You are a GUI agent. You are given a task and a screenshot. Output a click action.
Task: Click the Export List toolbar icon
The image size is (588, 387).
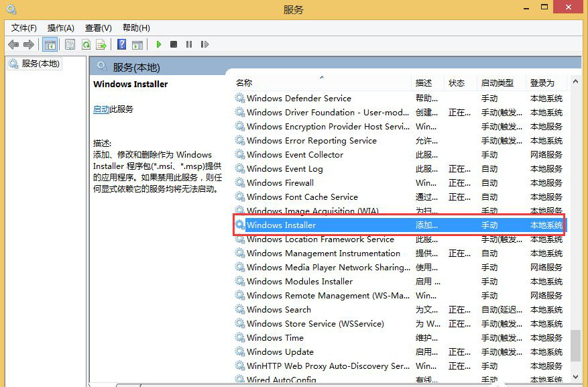click(101, 45)
